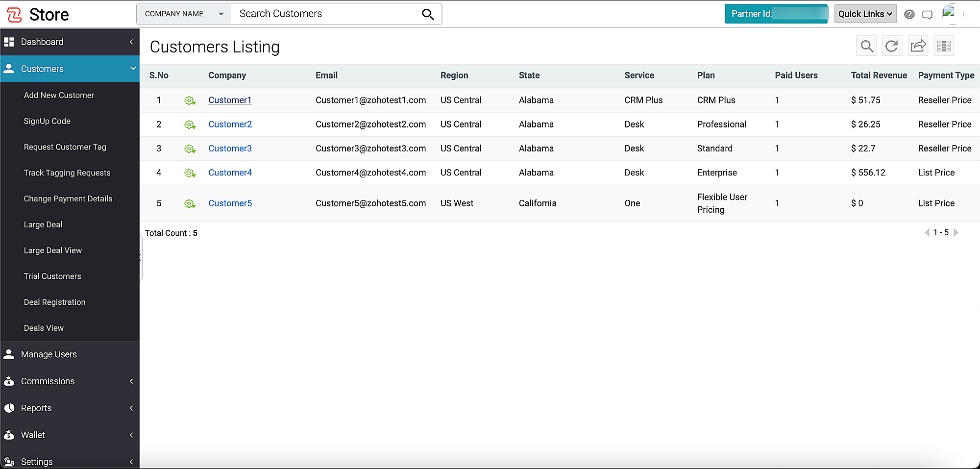Click the Manage Users person icon
The width and height of the screenshot is (980, 469).
click(9, 354)
